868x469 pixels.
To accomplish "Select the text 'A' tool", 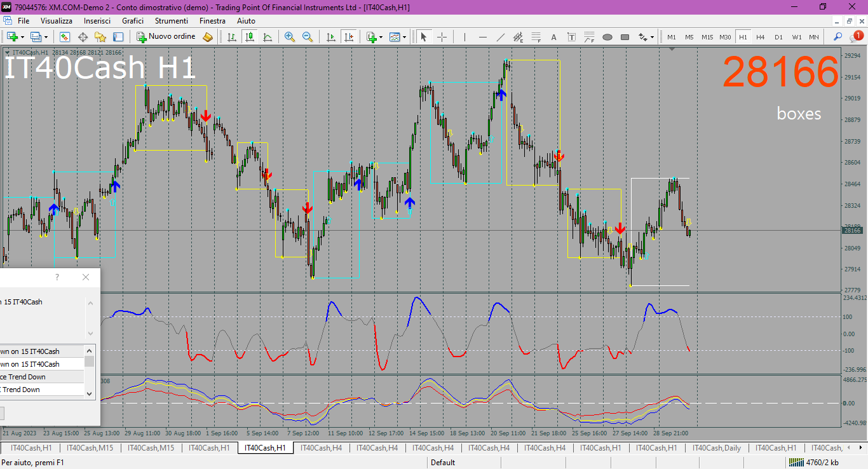I will pos(554,37).
